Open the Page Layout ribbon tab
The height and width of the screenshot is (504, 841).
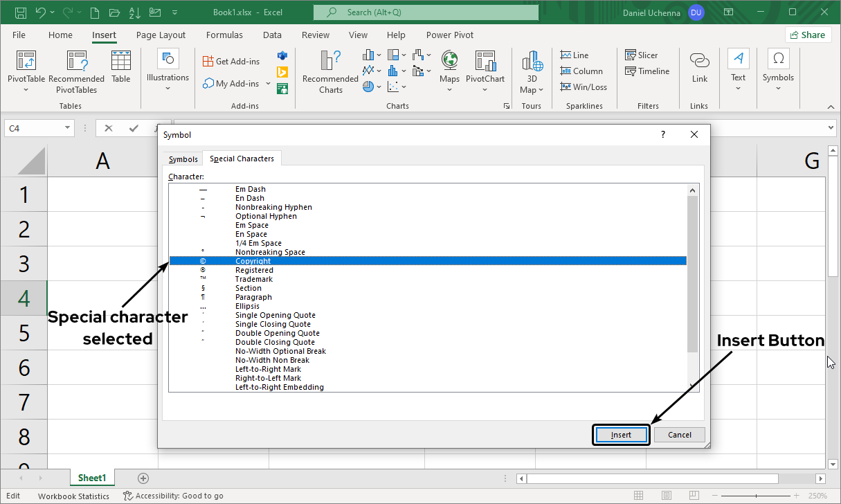161,35
